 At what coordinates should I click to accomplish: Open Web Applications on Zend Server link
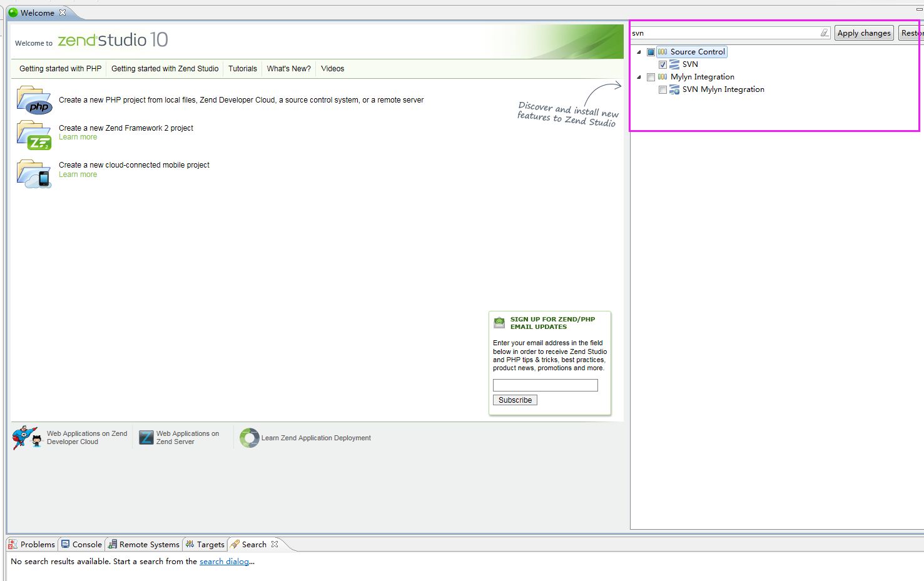(188, 438)
